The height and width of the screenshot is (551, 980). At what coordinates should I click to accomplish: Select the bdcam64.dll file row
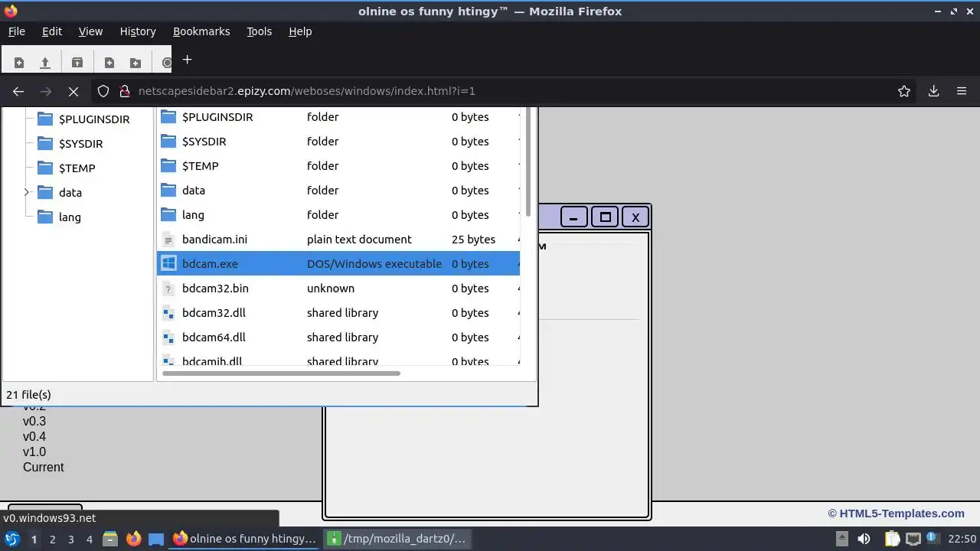[x=338, y=337]
